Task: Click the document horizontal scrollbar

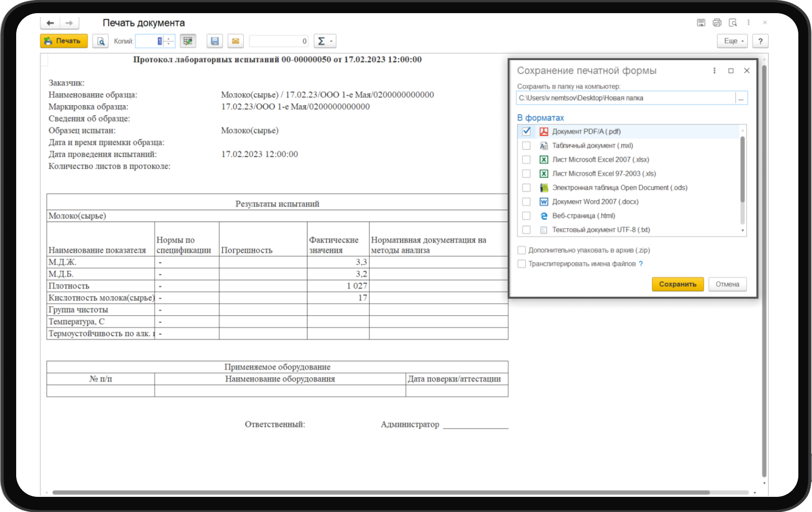Action: (x=381, y=492)
